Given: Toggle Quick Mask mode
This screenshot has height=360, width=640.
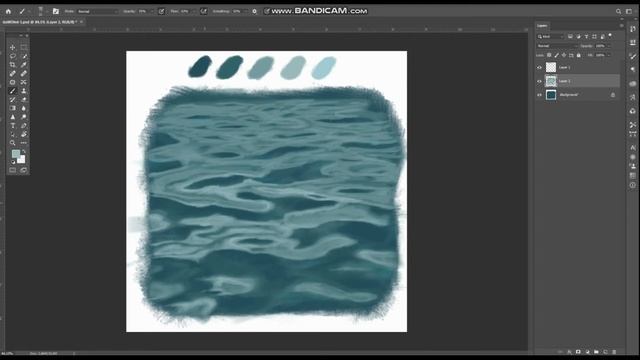Looking at the screenshot, I should click(13, 170).
